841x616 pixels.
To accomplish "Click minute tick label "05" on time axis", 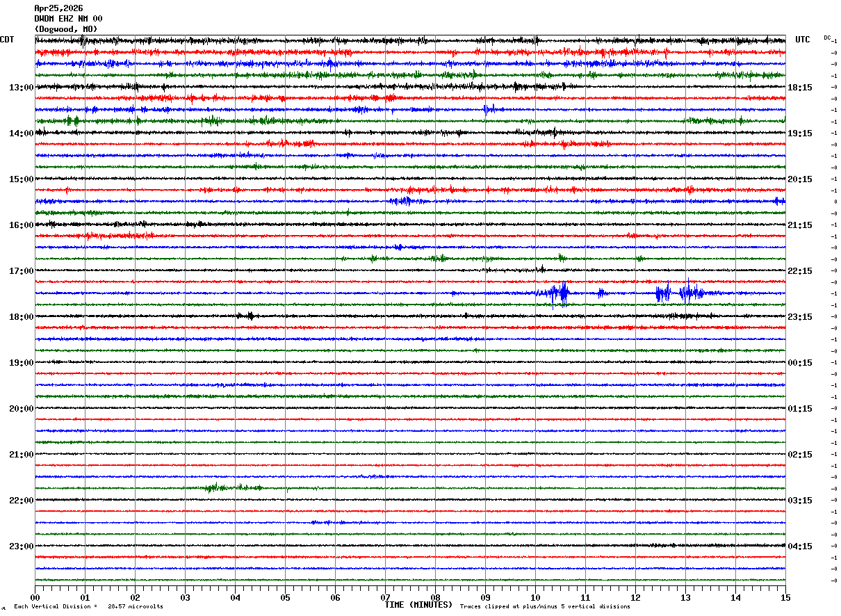I will [x=285, y=598].
